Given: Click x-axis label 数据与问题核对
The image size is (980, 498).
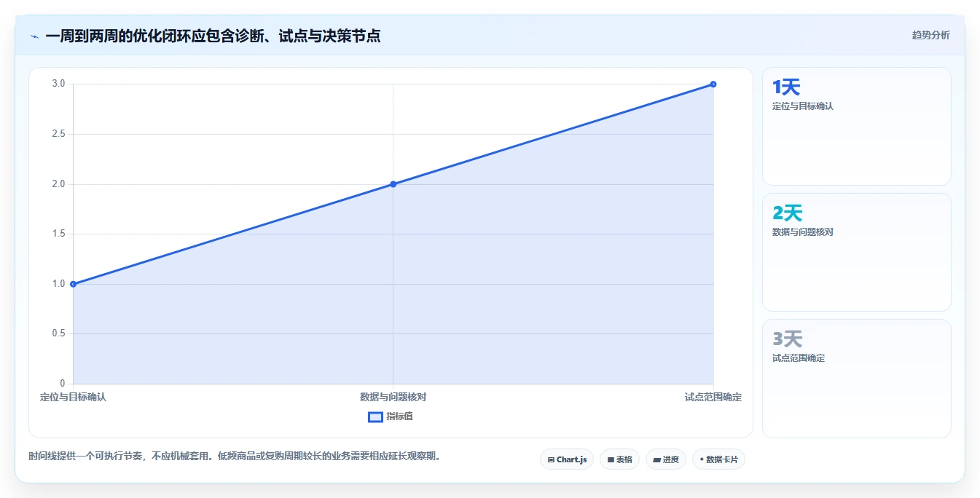Looking at the screenshot, I should point(393,398).
